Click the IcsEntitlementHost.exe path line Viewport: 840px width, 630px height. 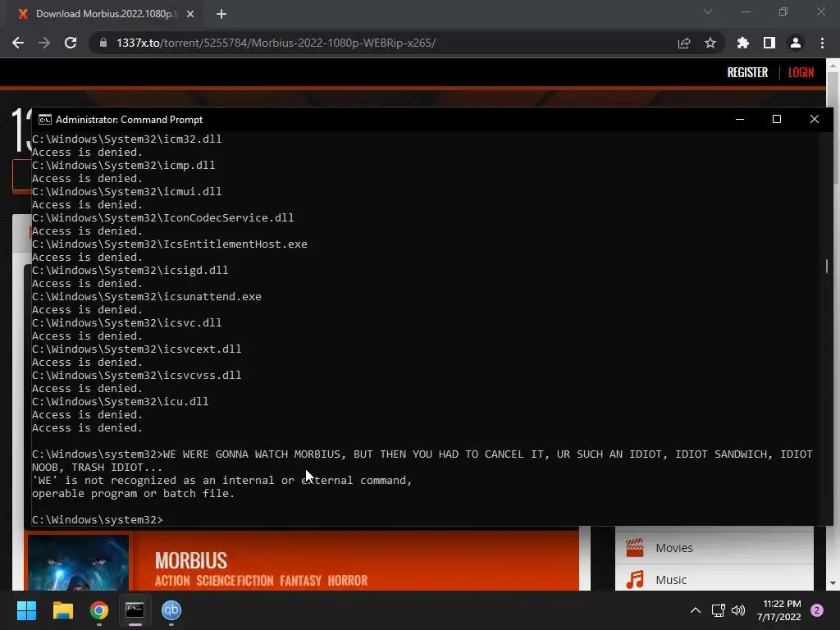pos(170,244)
